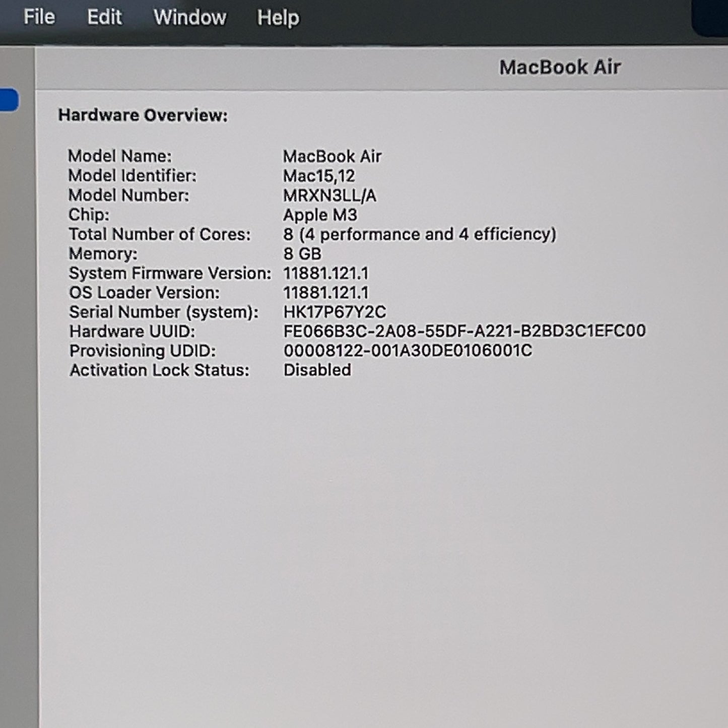Select the model number MRXN3LL/A
This screenshot has height=728, width=728.
point(329,195)
